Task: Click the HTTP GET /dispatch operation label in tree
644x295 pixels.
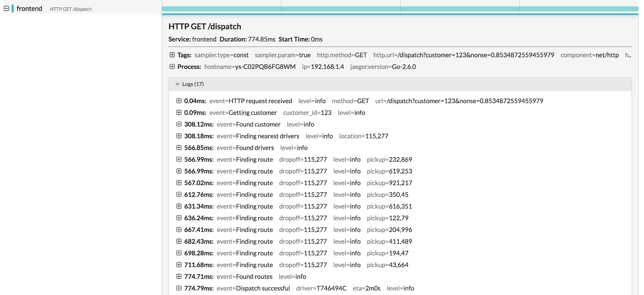Action: tap(71, 9)
